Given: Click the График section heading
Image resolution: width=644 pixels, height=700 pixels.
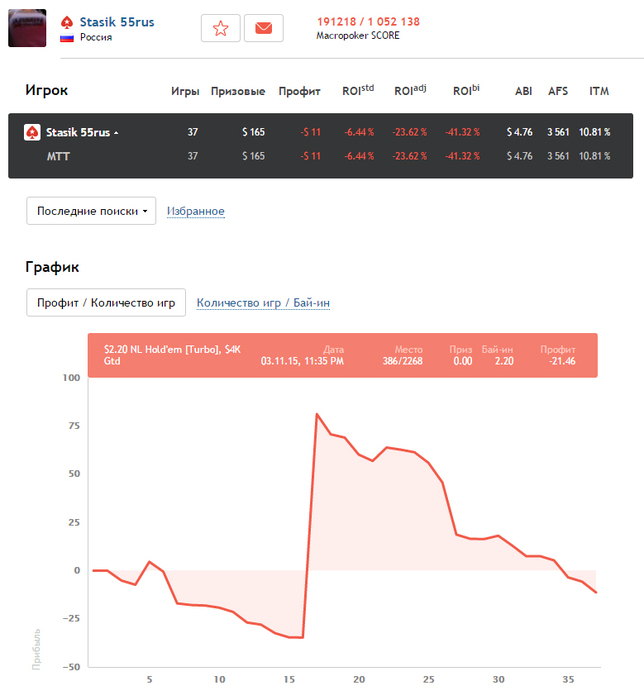Looking at the screenshot, I should point(52,267).
